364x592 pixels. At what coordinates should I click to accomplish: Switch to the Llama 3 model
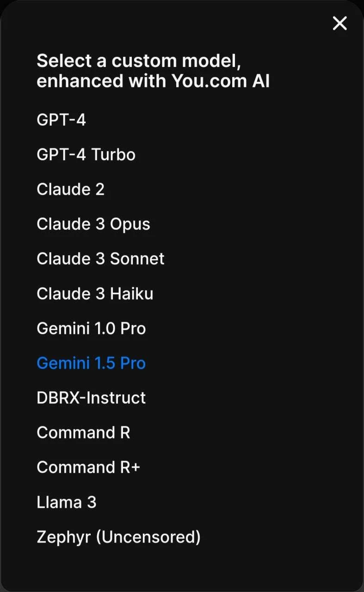(x=67, y=502)
